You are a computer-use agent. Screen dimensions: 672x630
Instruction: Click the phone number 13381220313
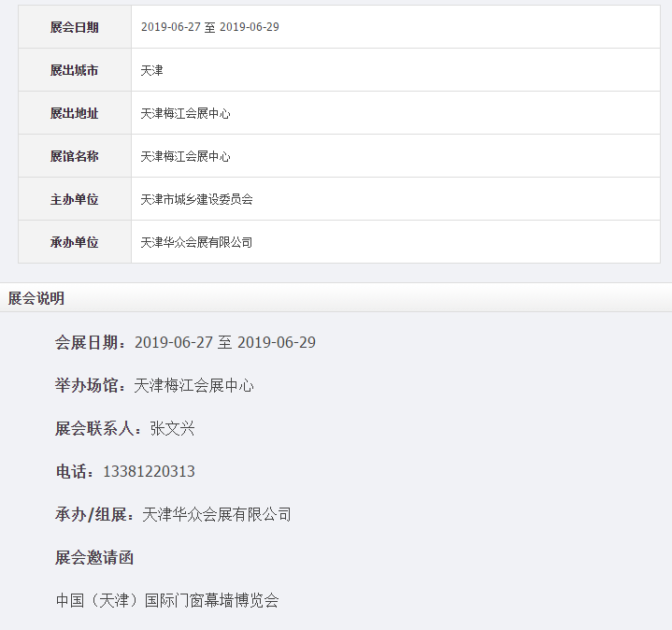point(150,471)
